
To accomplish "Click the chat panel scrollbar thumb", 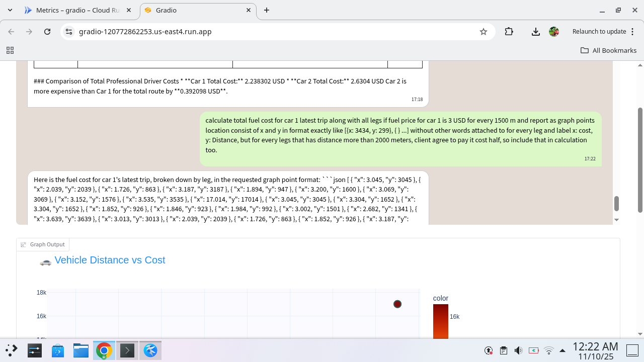I will coord(616,204).
